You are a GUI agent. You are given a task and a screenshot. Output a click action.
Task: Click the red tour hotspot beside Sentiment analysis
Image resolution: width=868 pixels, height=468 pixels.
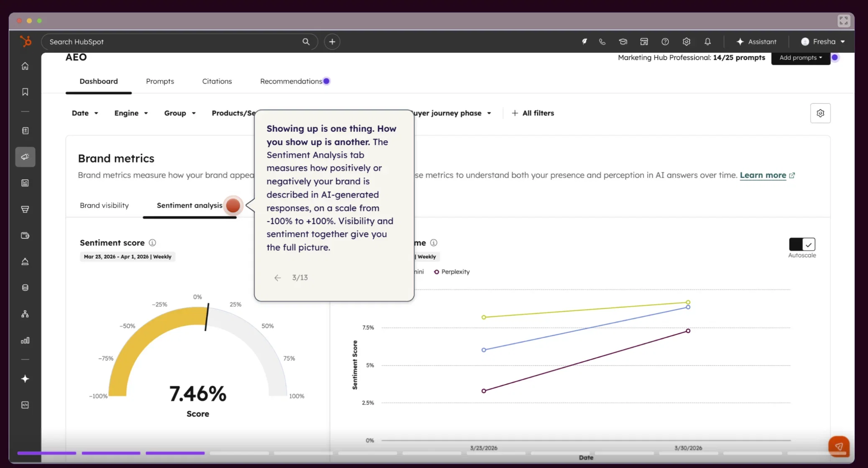coord(233,205)
